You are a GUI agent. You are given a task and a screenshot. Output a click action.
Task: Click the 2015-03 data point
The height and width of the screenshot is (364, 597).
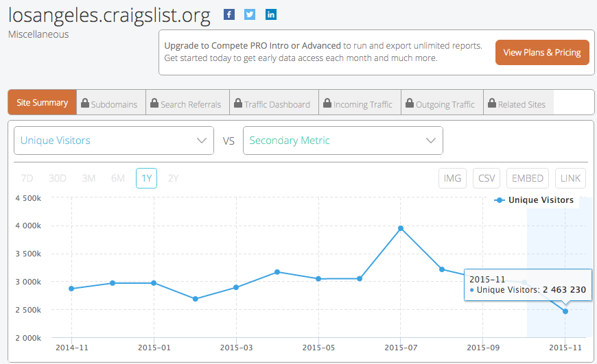[236, 287]
